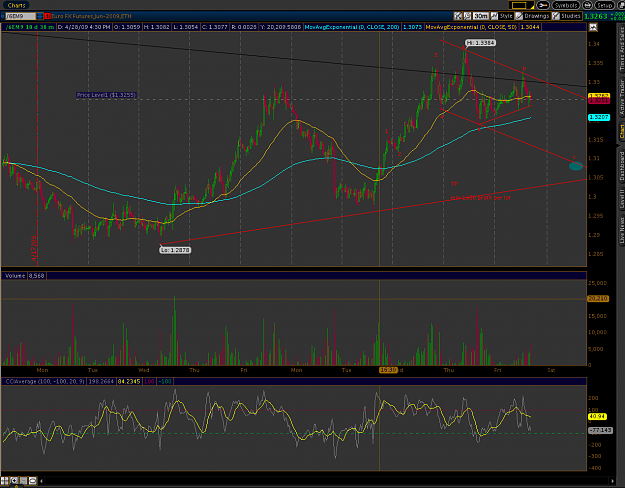Open the Drawings menu
Image resolution: width=625 pixels, height=488 pixels.
pos(533,16)
